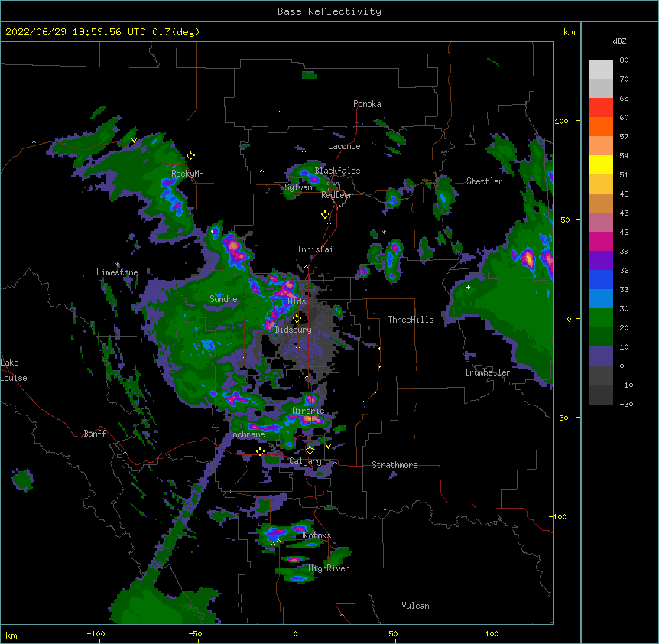Click the 100 tick on the right axis
Viewport: 659px width, 644px height.
[561, 121]
